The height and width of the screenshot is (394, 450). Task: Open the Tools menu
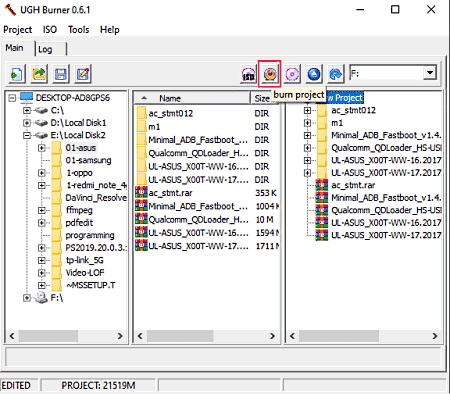tap(79, 30)
